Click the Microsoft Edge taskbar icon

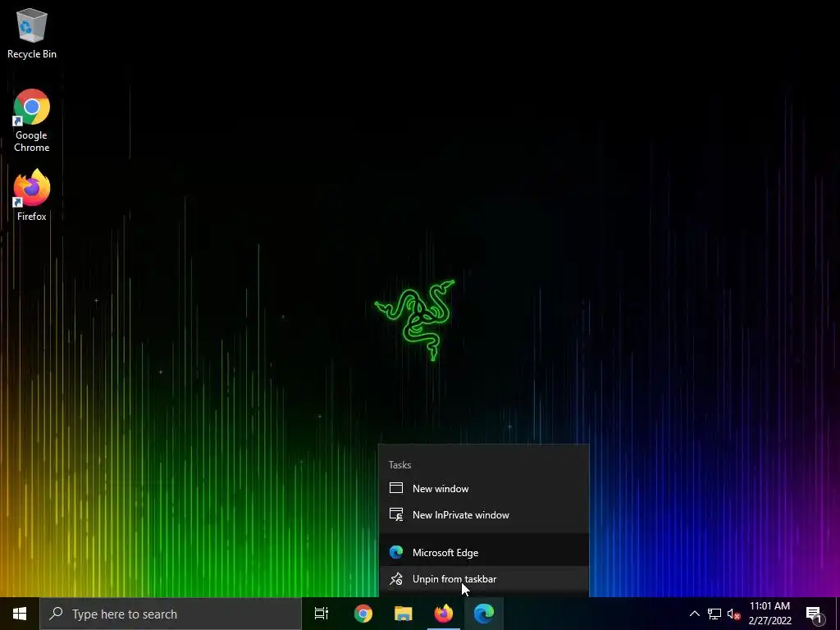coord(484,614)
